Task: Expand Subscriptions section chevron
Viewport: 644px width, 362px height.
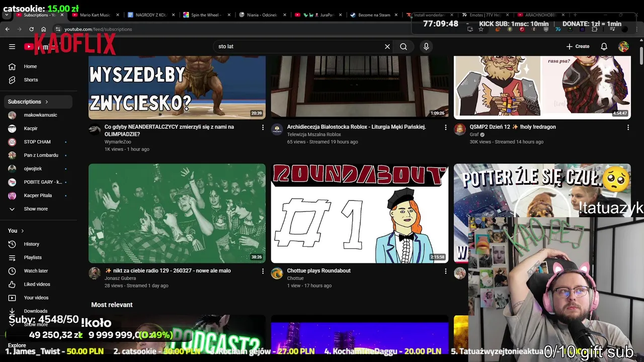Action: tap(46, 102)
